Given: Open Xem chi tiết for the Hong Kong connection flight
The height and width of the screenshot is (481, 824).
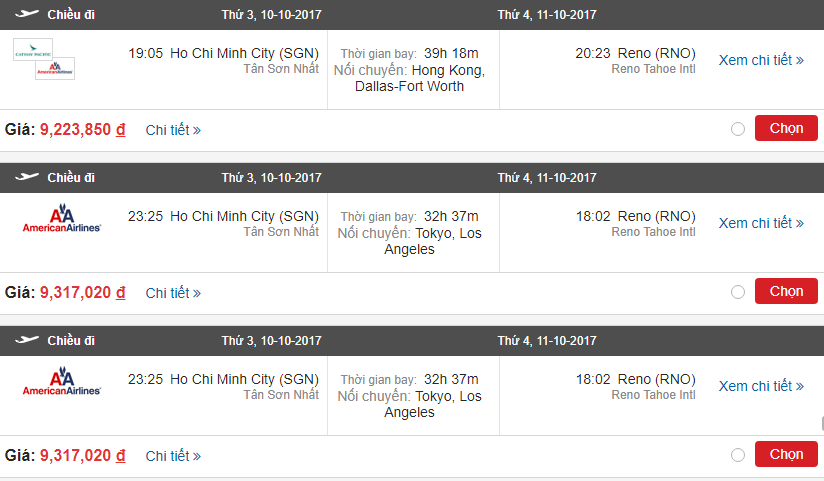Looking at the screenshot, I should [x=761, y=60].
